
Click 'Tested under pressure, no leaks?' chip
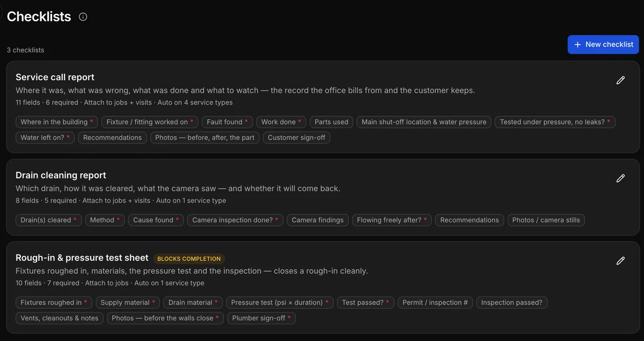point(555,122)
